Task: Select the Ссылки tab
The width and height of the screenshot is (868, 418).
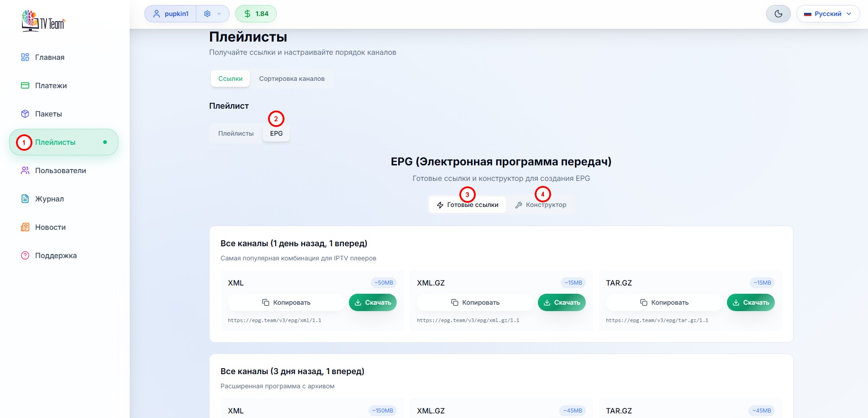Action: [x=230, y=79]
